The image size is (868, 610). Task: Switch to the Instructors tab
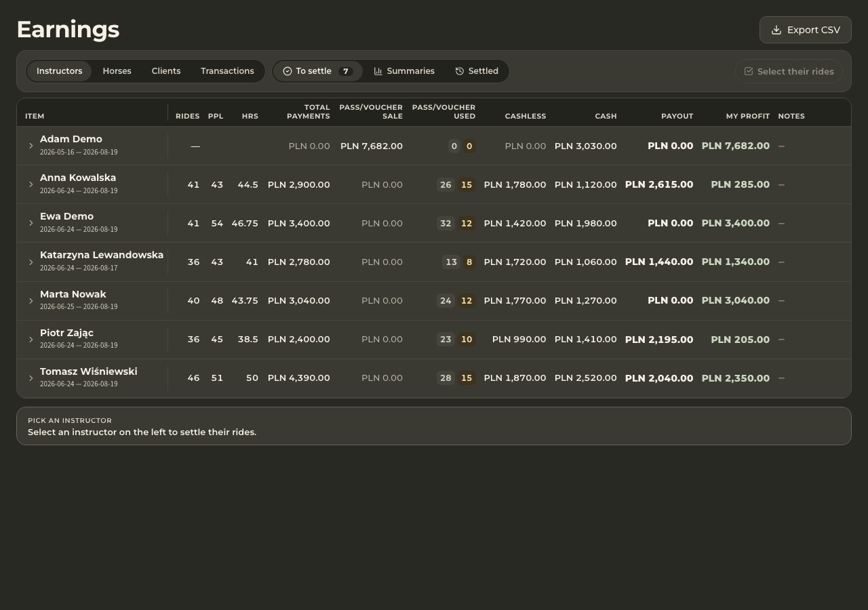tap(59, 71)
